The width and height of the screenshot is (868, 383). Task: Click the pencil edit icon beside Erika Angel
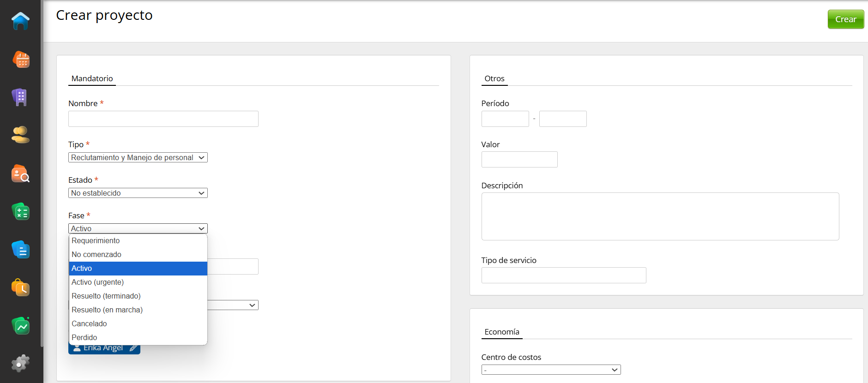133,348
